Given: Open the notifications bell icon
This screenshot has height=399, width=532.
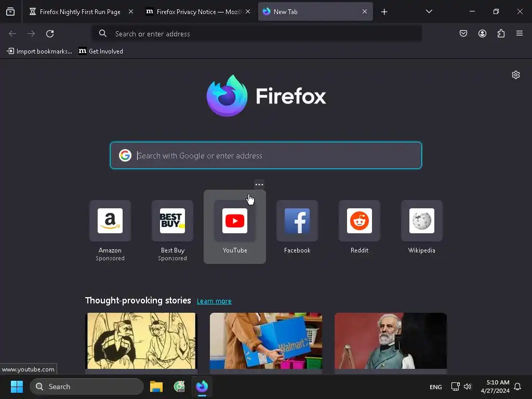Looking at the screenshot, I should 517,387.
